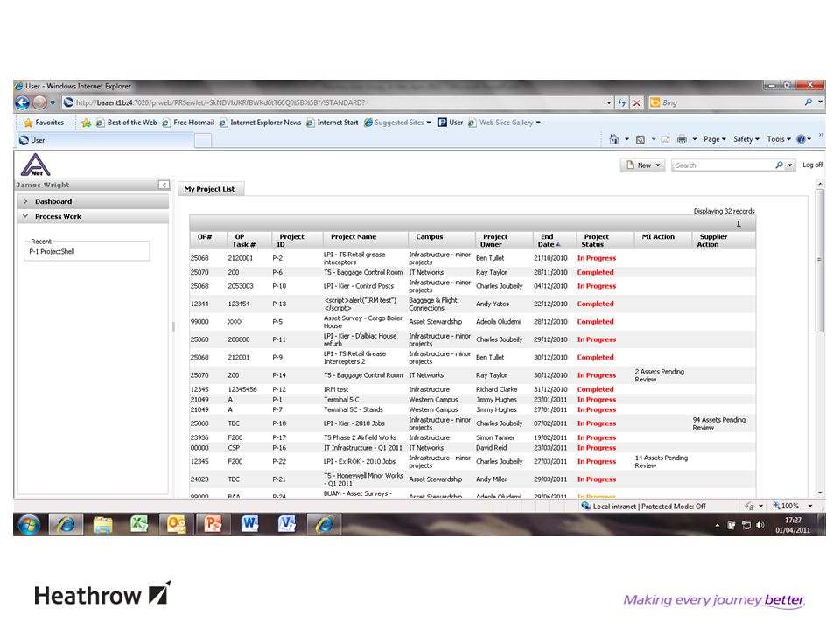Click Internet Explorer News favorite
Image resolution: width=840 pixels, height=630 pixels.
[x=260, y=122]
